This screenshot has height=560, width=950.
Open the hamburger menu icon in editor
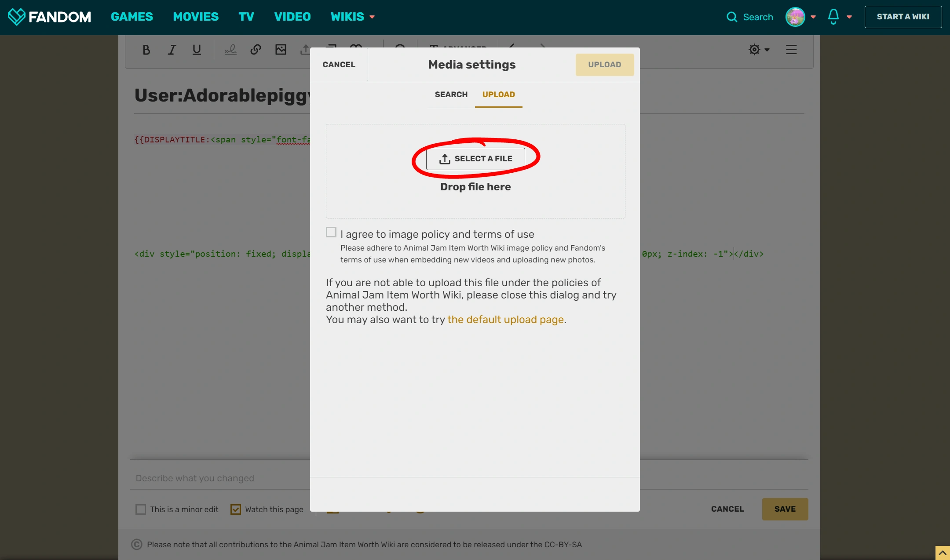pos(791,50)
